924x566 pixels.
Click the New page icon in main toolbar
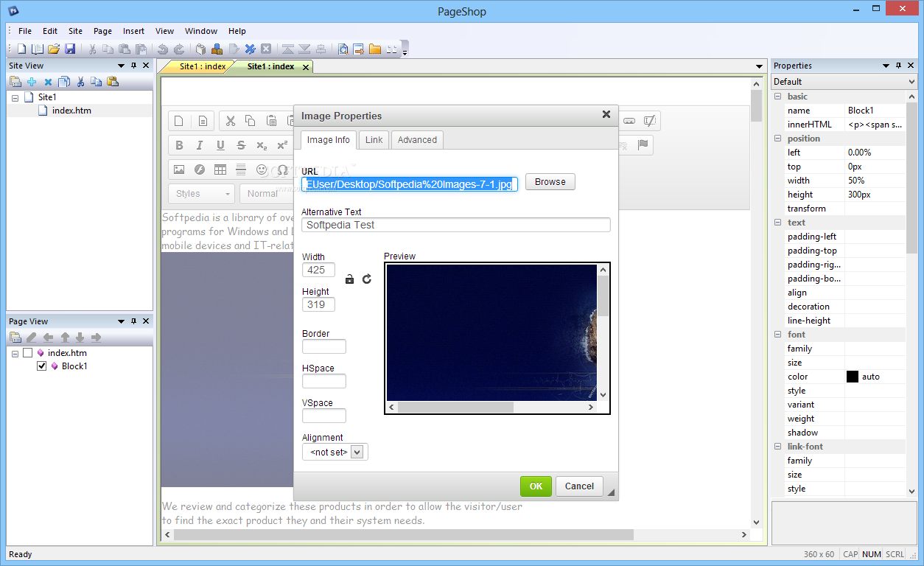click(21, 49)
